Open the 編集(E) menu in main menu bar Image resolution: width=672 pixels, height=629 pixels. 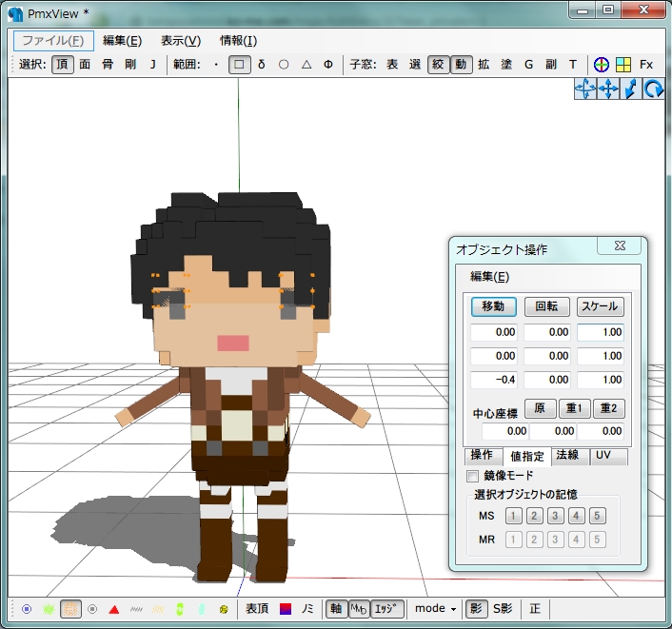(122, 41)
